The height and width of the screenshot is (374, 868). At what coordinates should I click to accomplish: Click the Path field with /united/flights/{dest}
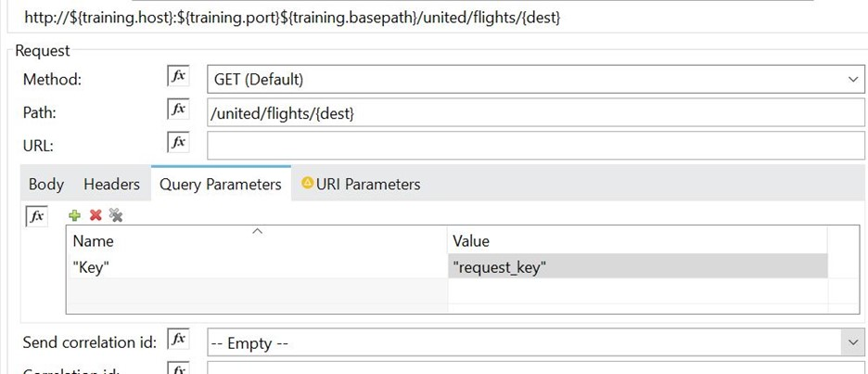[535, 112]
